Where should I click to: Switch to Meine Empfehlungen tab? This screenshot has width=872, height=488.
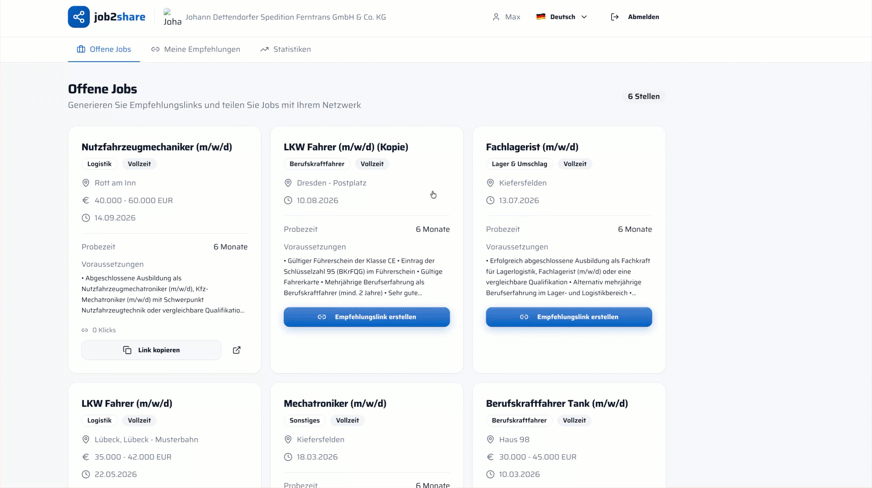click(196, 49)
